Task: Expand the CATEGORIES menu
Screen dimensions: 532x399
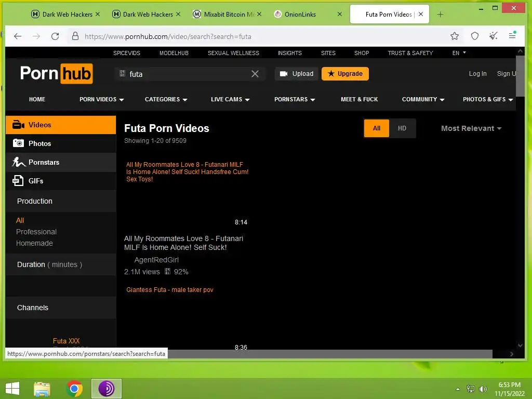Action: (166, 99)
